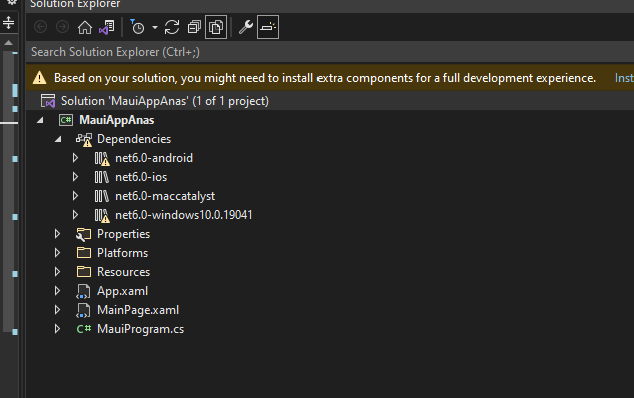Expand the net6.0-maccatalyst dependency
The width and height of the screenshot is (634, 398).
[x=75, y=196]
